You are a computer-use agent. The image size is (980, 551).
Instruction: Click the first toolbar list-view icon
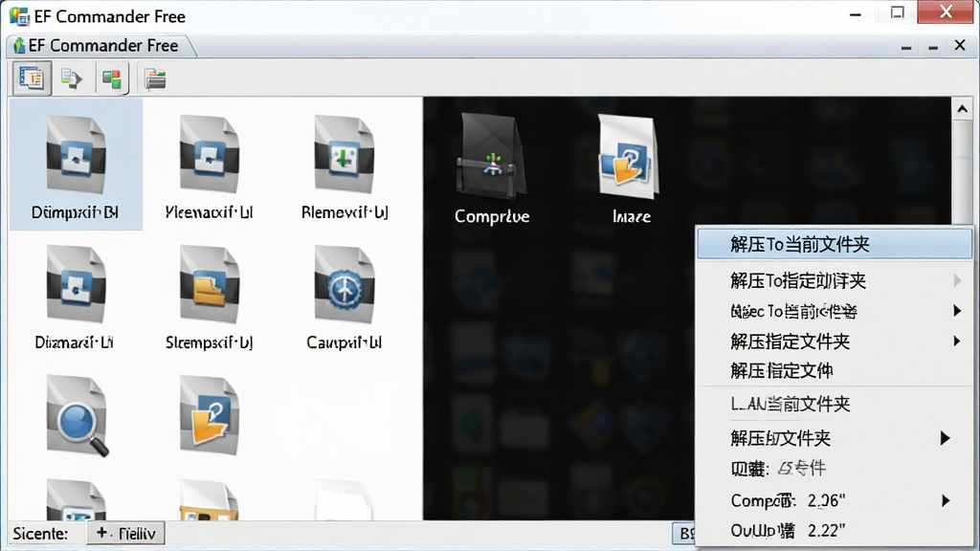pyautogui.click(x=31, y=78)
